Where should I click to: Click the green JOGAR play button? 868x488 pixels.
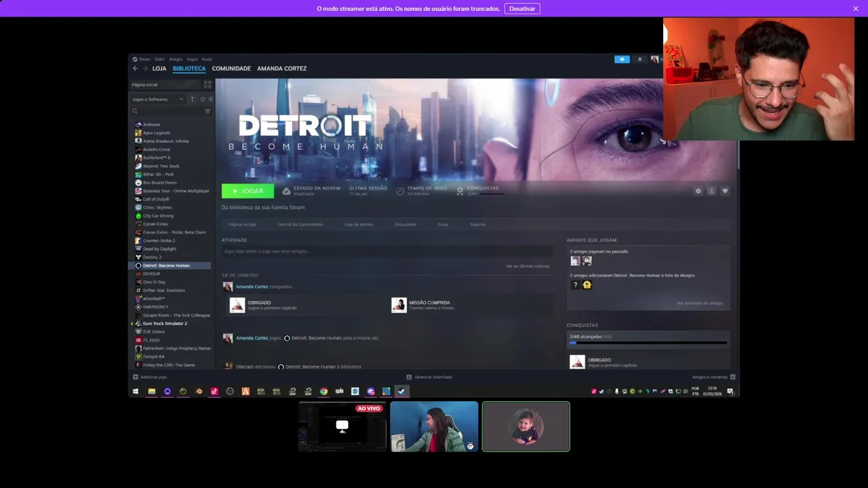coord(248,191)
